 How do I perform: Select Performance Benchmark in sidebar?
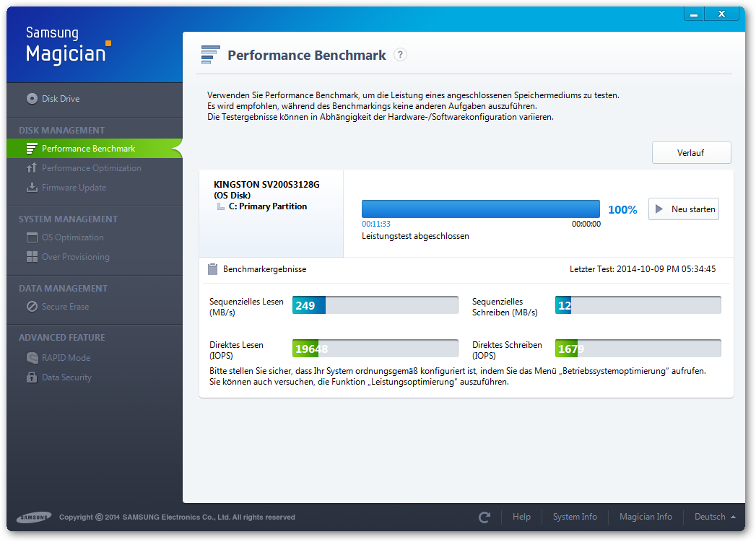pyautogui.click(x=95, y=149)
